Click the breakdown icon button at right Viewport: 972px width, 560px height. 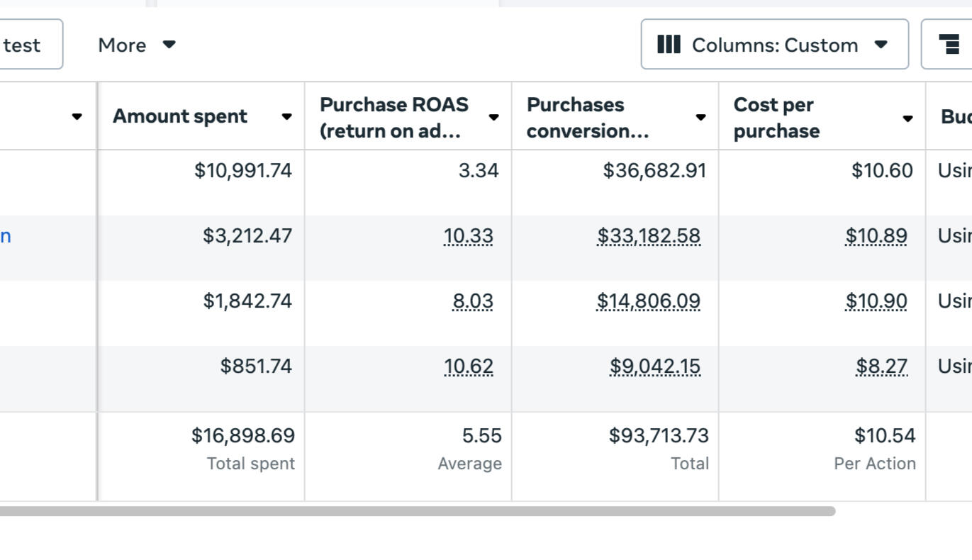click(949, 45)
